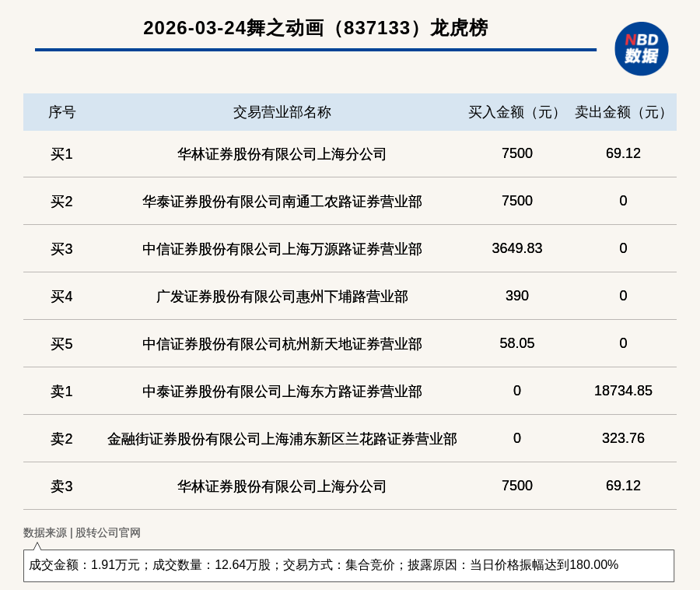Click the 序号 column header
The width and height of the screenshot is (700, 590).
(x=61, y=112)
